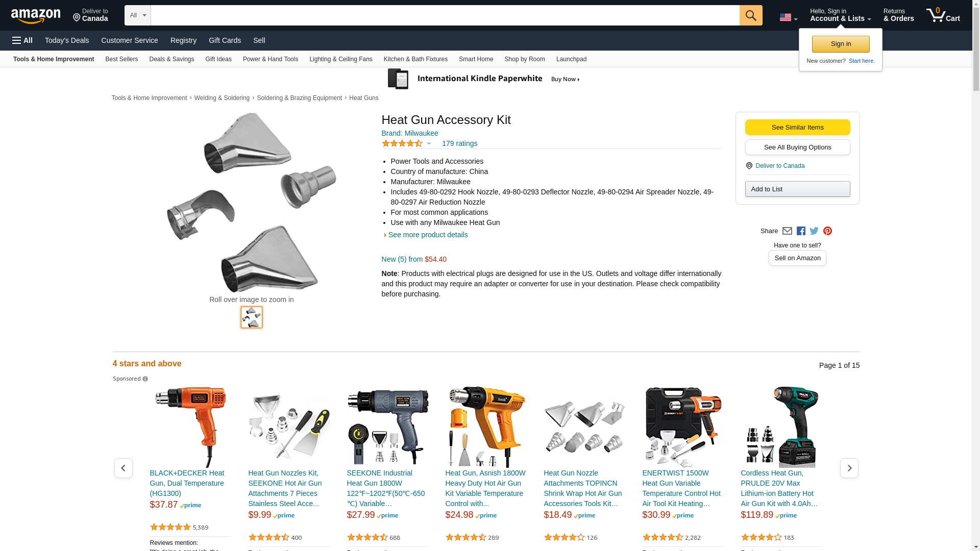Screen dimensions: 980x551
Task: Open the cart icon
Action: click(x=943, y=15)
